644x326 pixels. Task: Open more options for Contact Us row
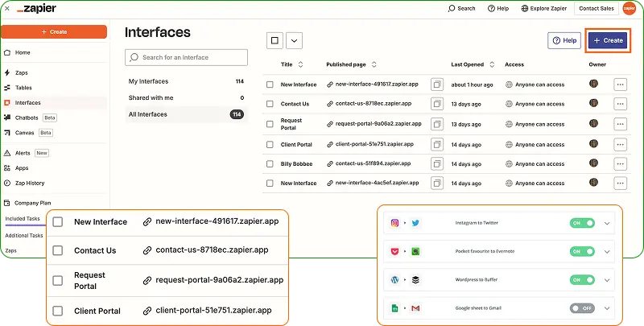click(x=620, y=104)
